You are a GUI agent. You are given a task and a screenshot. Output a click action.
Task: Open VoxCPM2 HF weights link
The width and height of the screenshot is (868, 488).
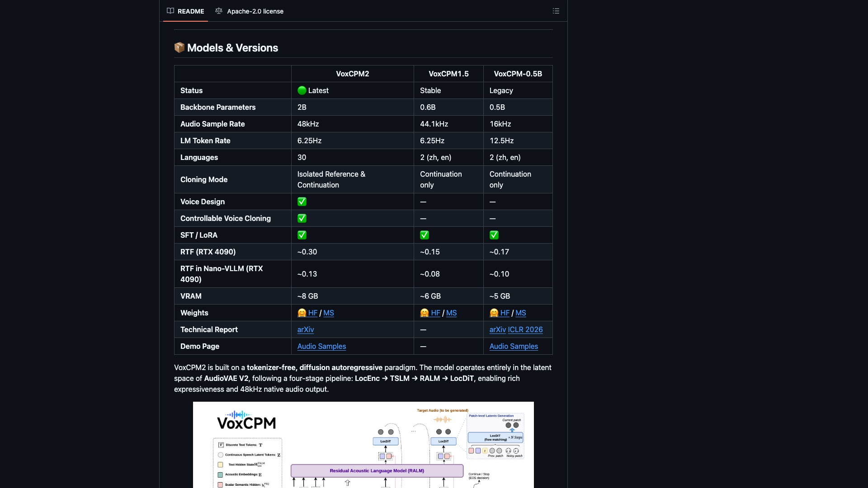[x=307, y=313]
